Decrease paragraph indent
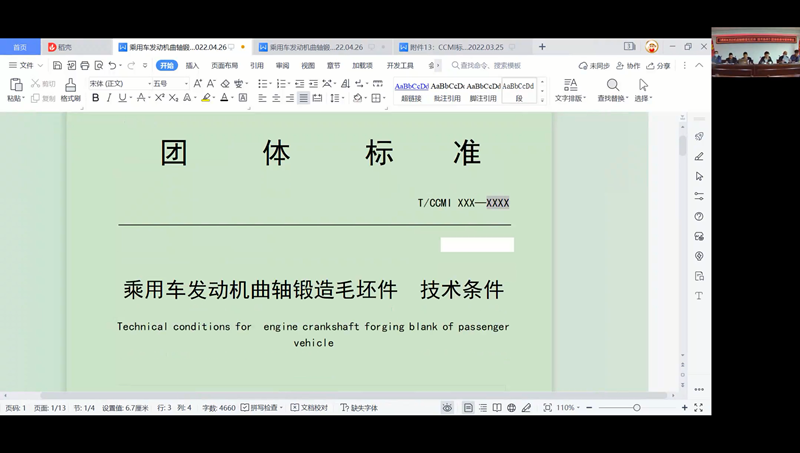Viewport: 800px width, 453px height. coord(299,83)
